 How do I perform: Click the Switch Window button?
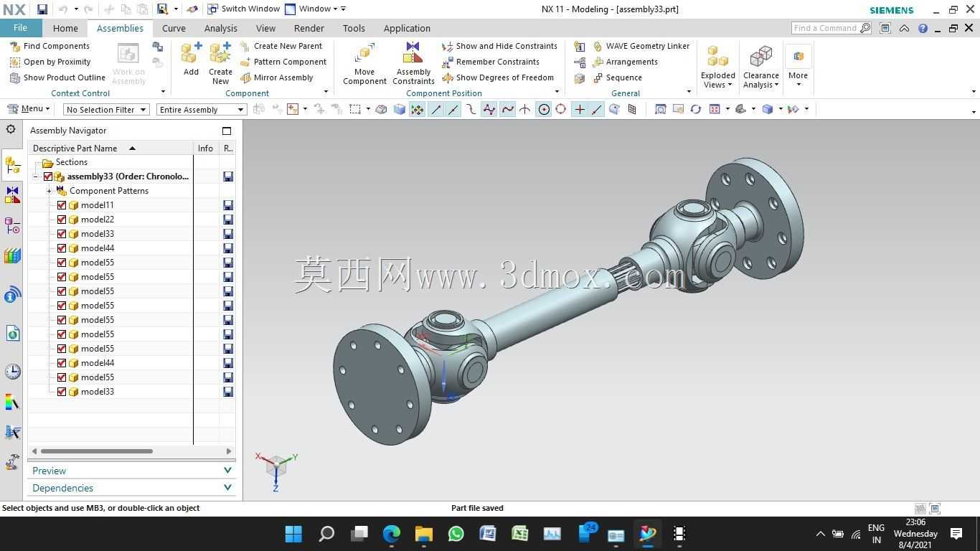(x=243, y=9)
